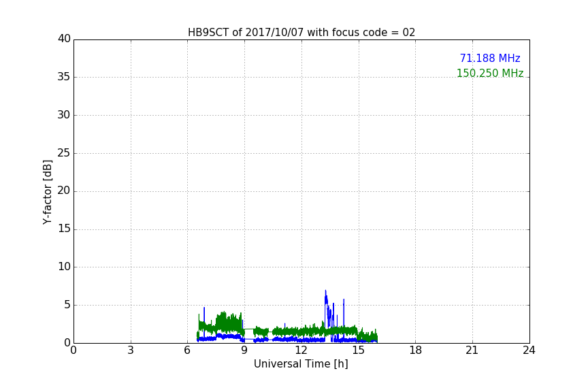Click the 'Universal Time [h]' axis label
Image resolution: width=588 pixels, height=392 pixels.
[x=301, y=364]
